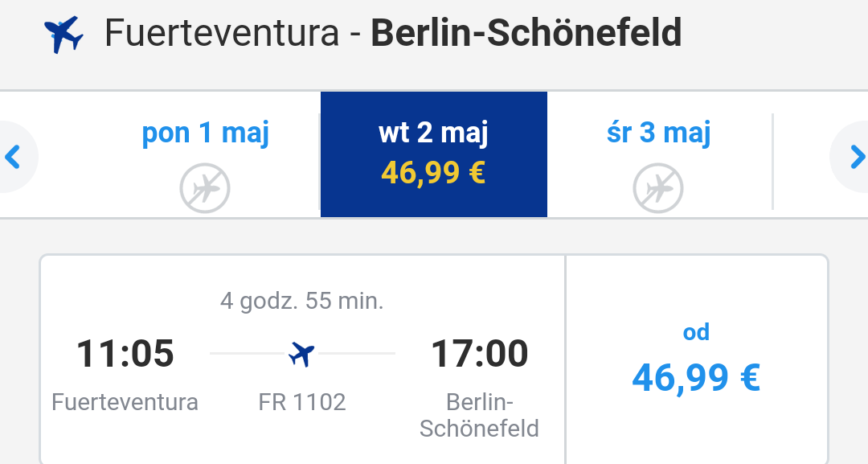Click the Berlin-Schönefeld arrival airport label
The width and height of the screenshot is (868, 464).
point(479,415)
